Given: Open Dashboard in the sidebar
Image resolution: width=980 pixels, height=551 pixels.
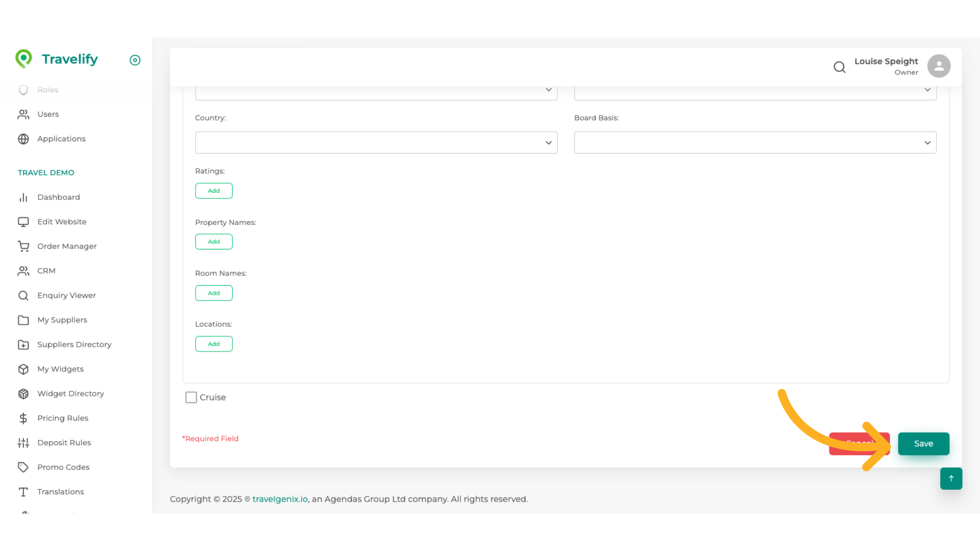Looking at the screenshot, I should click(58, 197).
